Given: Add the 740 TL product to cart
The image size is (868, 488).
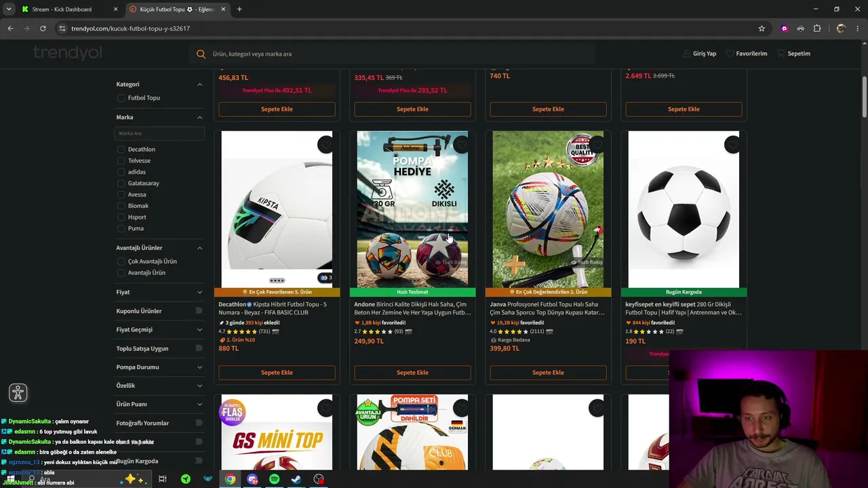Looking at the screenshot, I should [x=548, y=109].
